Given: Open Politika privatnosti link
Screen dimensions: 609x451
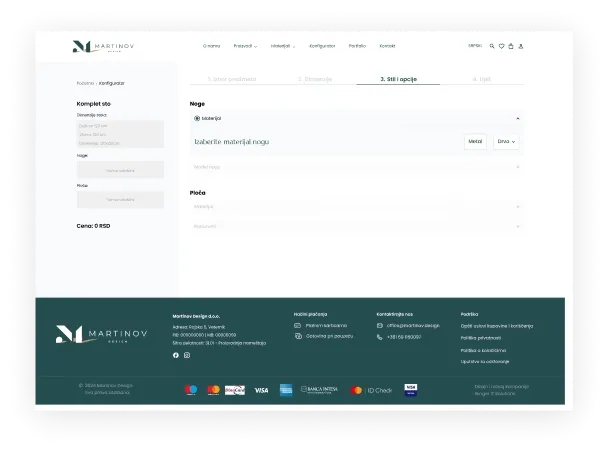Looking at the screenshot, I should click(x=481, y=338).
